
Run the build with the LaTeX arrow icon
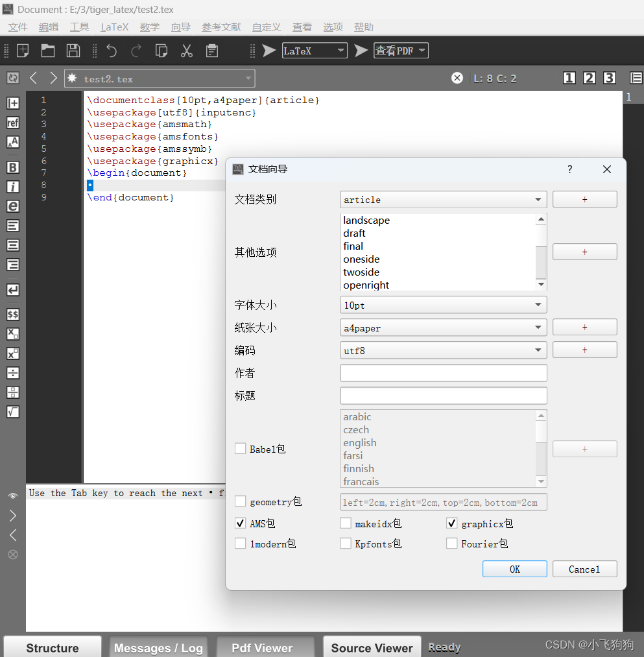click(269, 50)
